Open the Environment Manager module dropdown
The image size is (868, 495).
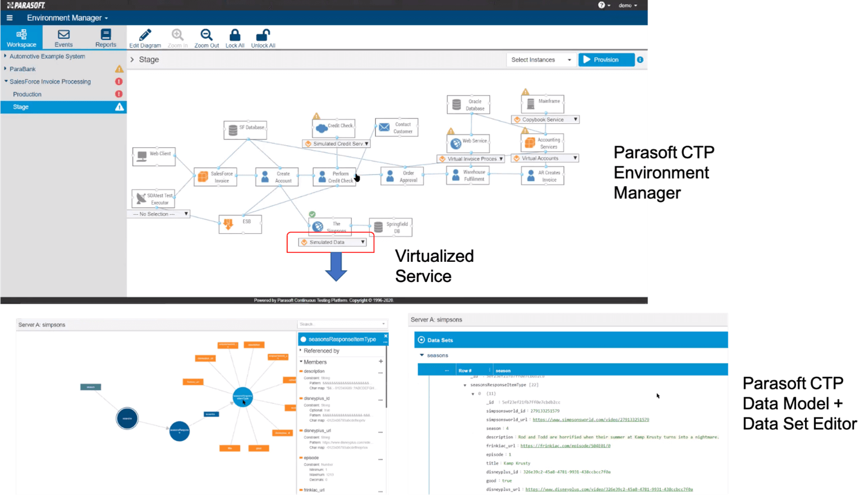(x=67, y=18)
